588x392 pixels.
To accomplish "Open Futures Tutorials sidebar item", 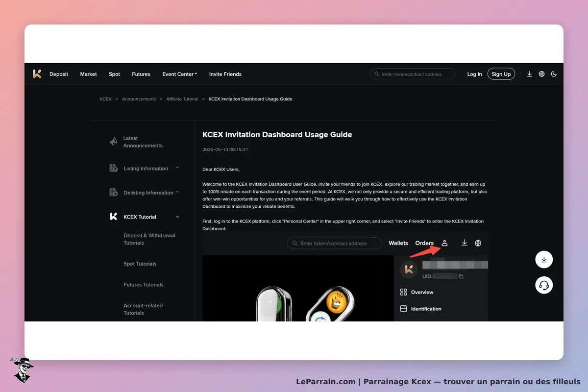I will coord(144,285).
